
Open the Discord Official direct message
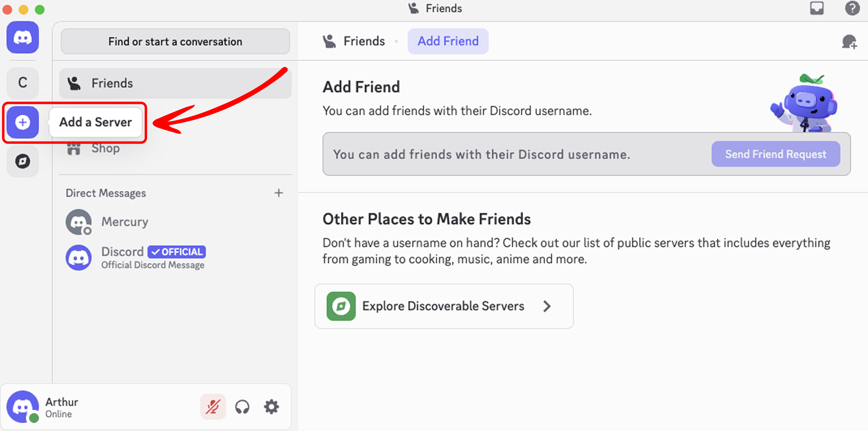(175, 258)
